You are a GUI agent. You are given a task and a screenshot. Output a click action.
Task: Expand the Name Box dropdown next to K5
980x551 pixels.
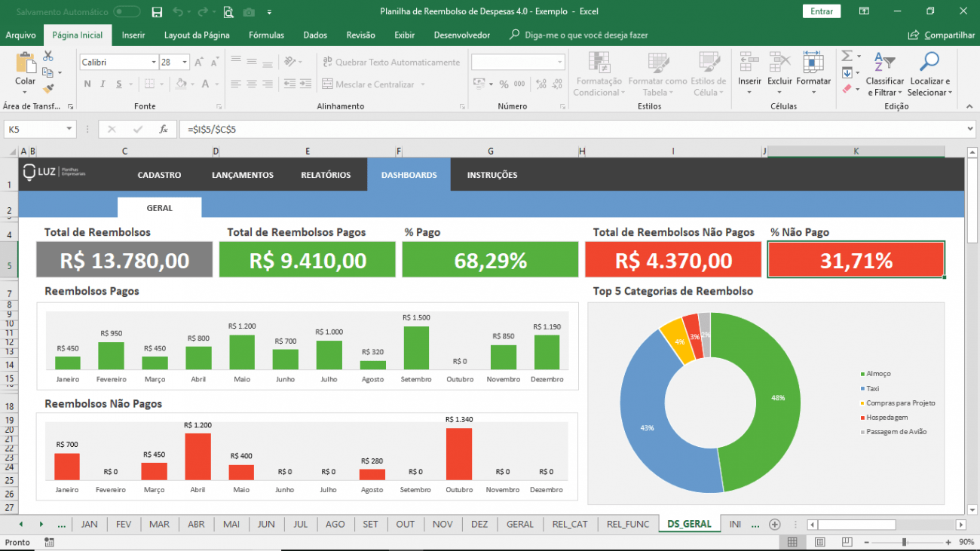click(69, 130)
